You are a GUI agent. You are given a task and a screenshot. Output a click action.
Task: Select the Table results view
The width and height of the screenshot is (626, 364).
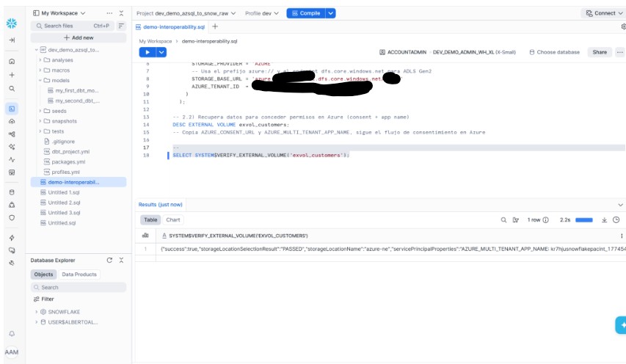150,219
